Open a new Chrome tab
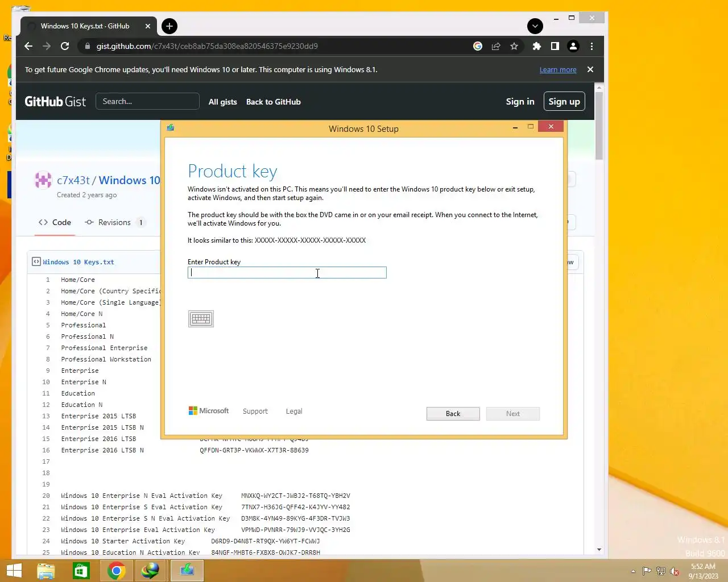728x582 pixels. [x=169, y=26]
